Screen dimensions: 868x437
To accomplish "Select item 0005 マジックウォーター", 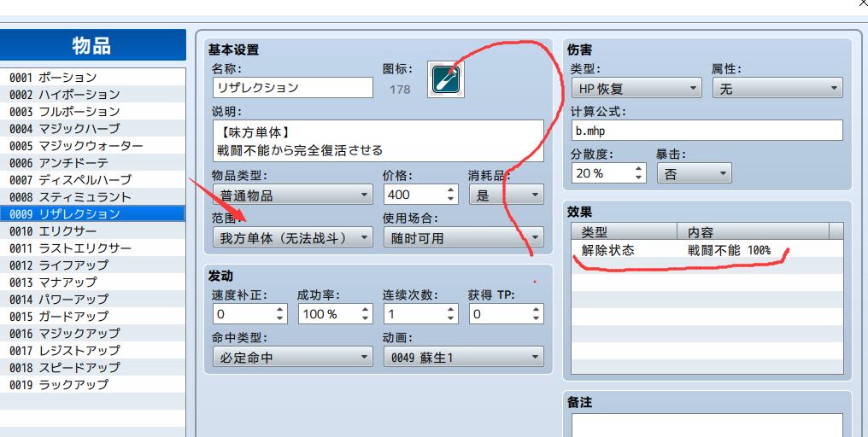I will (93, 145).
